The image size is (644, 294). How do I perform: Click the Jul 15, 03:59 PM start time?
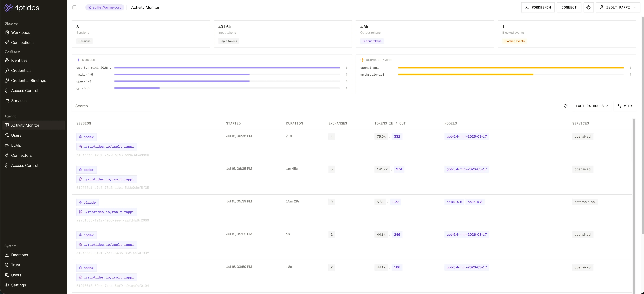click(x=239, y=267)
